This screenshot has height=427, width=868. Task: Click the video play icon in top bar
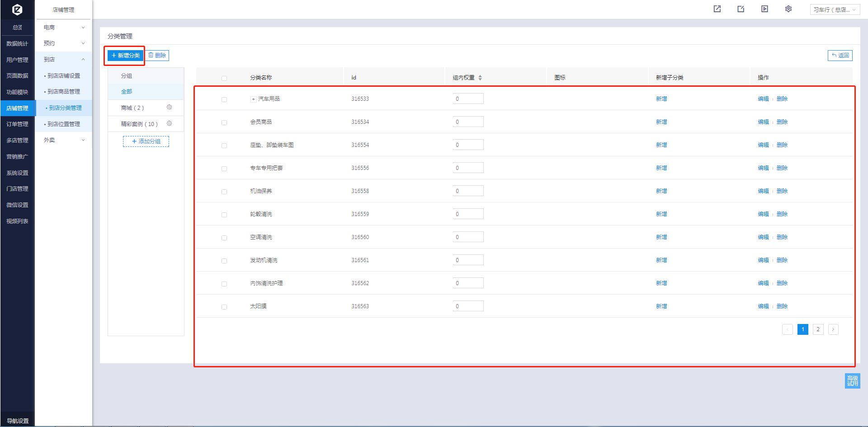tap(764, 9)
